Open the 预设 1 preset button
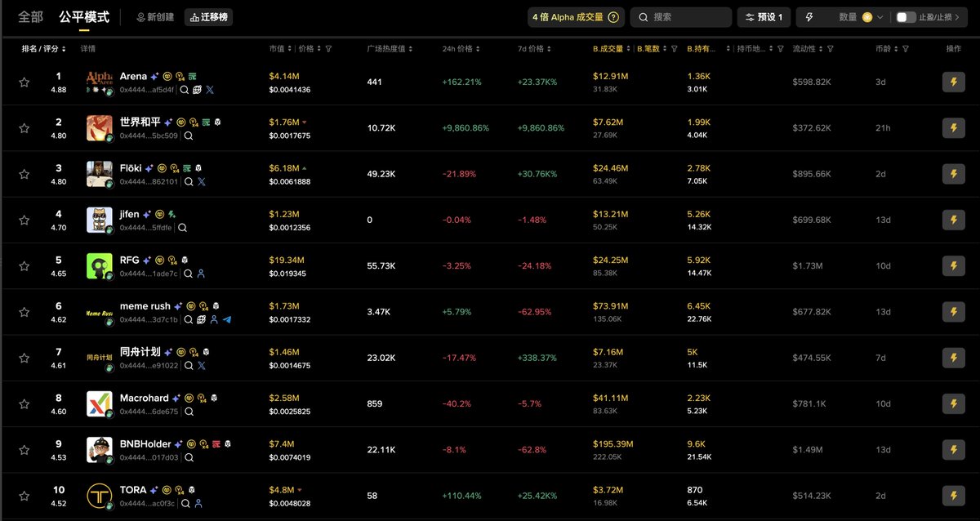 click(x=764, y=17)
